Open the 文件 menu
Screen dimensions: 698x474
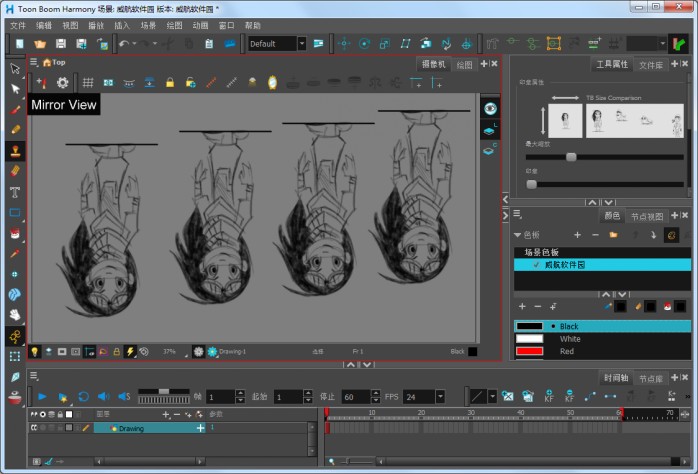18,25
